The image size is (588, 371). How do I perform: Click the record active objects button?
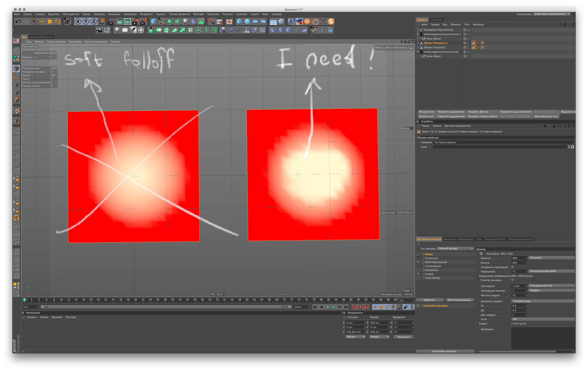(354, 307)
